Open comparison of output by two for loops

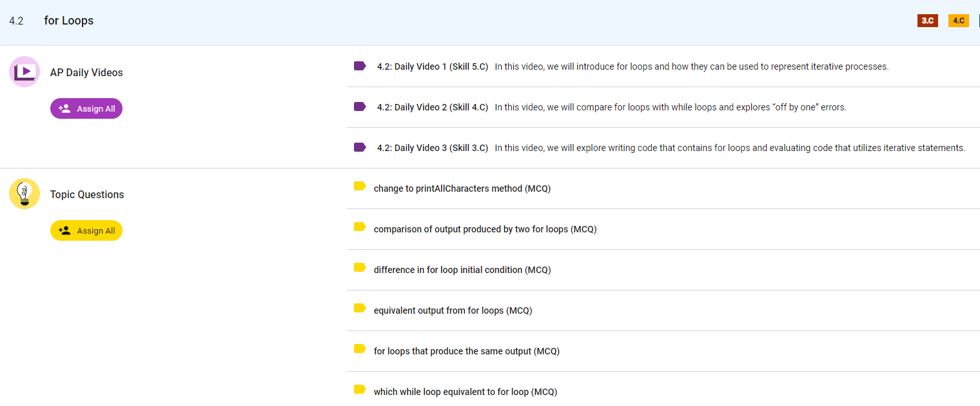pyautogui.click(x=485, y=229)
